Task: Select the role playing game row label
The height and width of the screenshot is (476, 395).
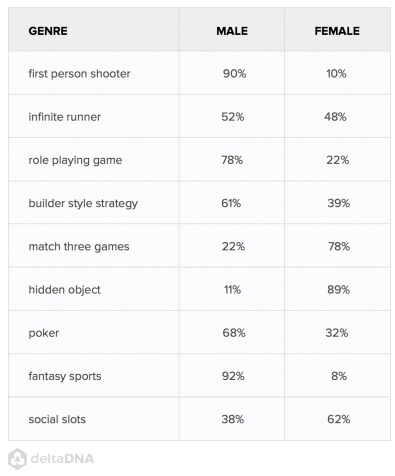Action: click(x=75, y=160)
